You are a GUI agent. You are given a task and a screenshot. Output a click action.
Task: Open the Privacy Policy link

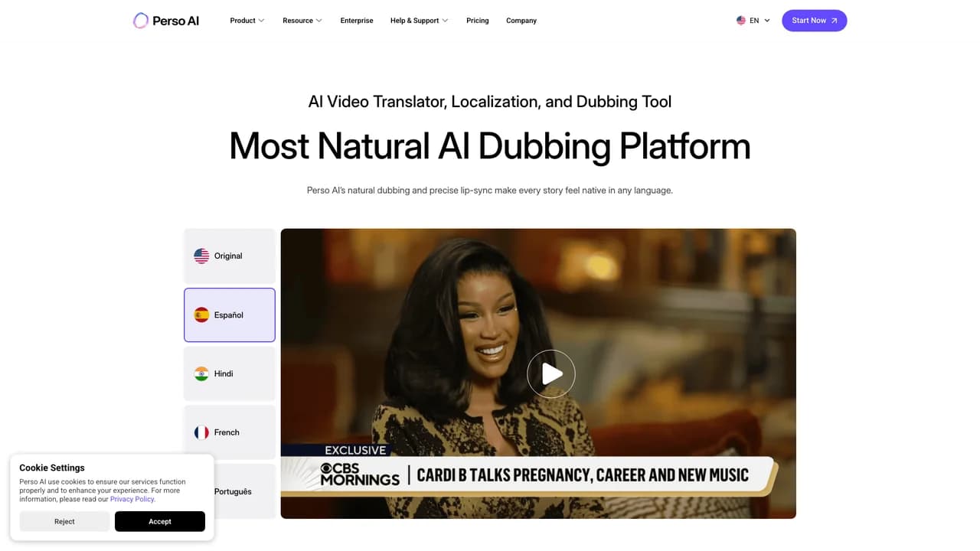tap(132, 499)
